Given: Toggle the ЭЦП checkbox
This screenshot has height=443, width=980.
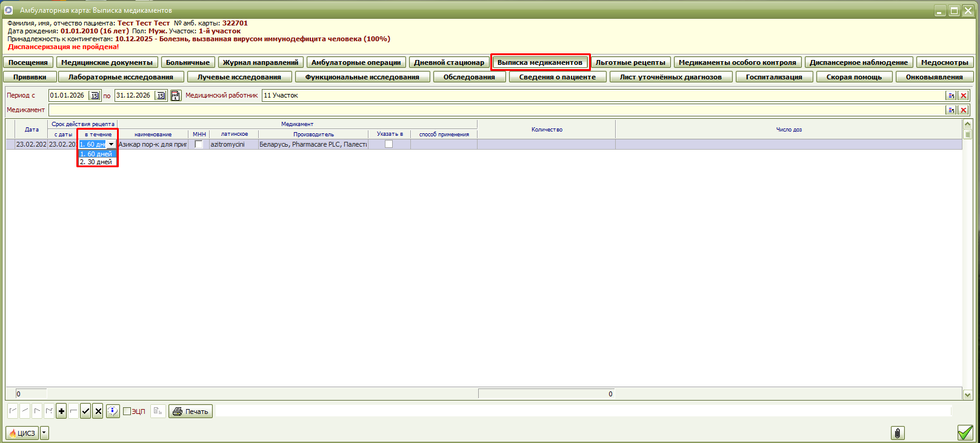Looking at the screenshot, I should pyautogui.click(x=127, y=411).
